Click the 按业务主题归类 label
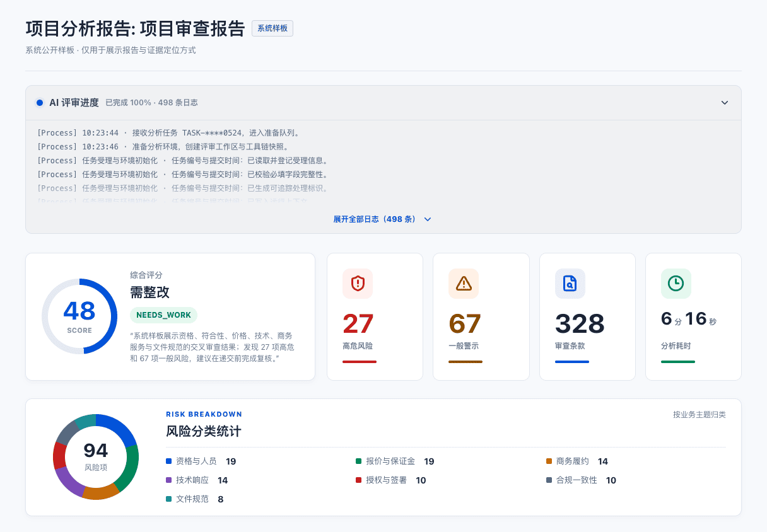Screen dimensions: 767x532 pyautogui.click(x=700, y=415)
